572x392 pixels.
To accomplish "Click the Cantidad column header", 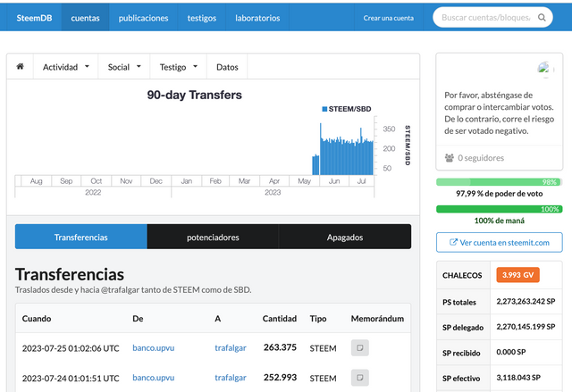I will (280, 319).
